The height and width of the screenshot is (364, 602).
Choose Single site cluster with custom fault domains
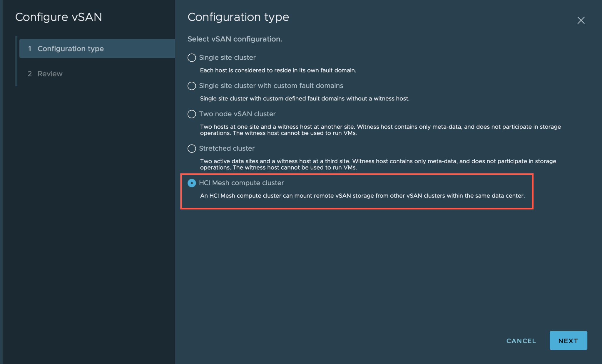click(x=192, y=86)
